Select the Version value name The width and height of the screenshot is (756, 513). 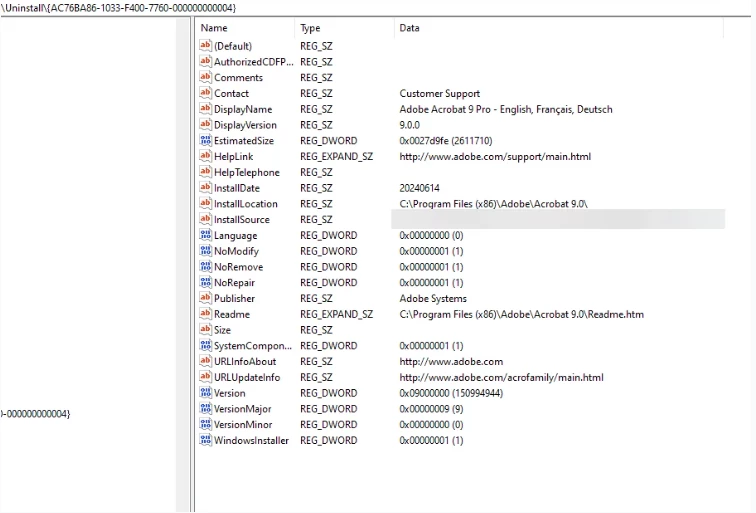click(230, 393)
